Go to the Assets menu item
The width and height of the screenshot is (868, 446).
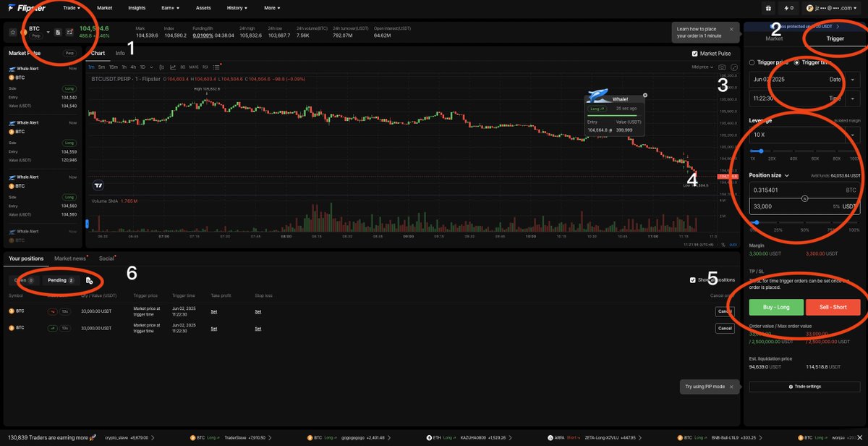[203, 8]
